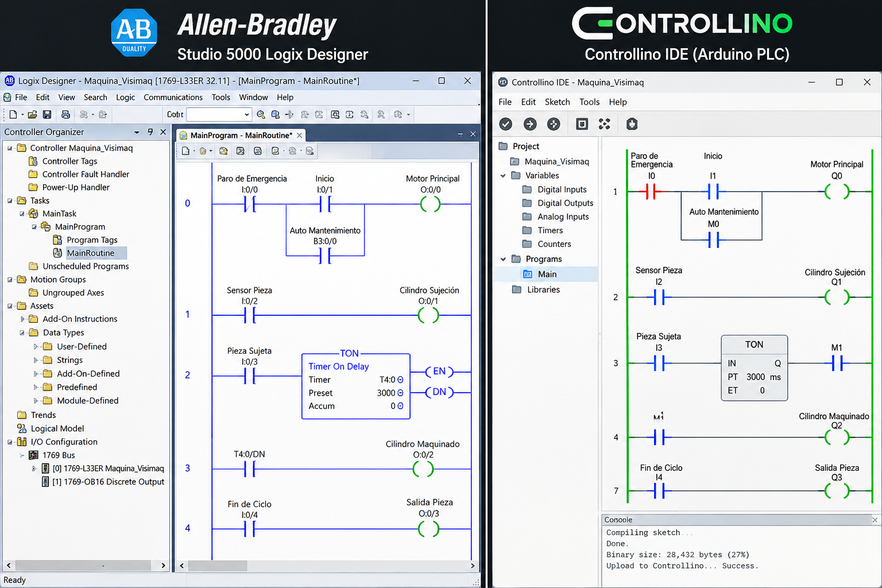882x588 pixels.
Task: Collapse the Programs chevron in Controllino Project
Action: click(503, 259)
